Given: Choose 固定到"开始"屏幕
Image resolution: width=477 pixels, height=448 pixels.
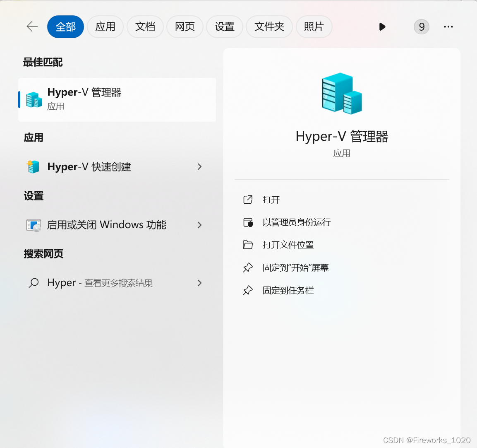Looking at the screenshot, I should click(296, 268).
